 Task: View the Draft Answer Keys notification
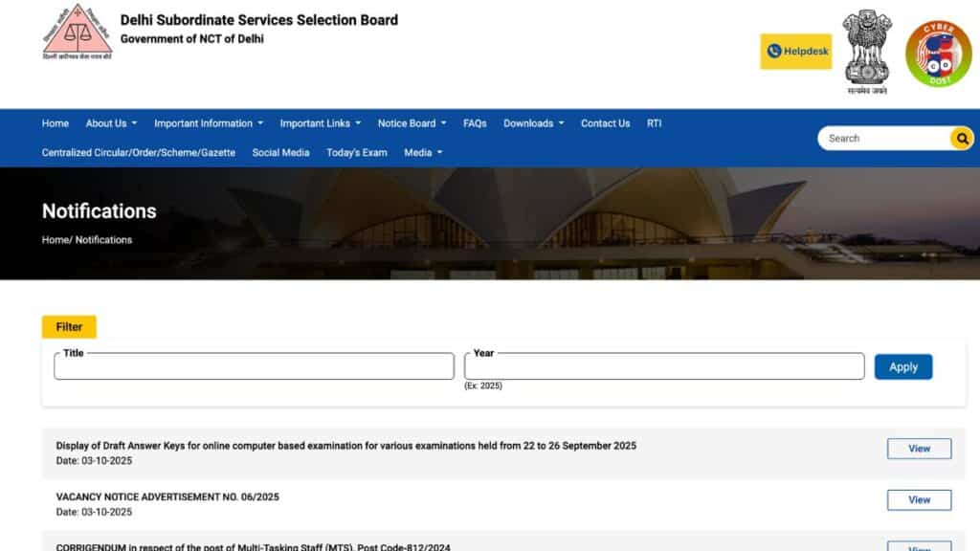point(919,449)
